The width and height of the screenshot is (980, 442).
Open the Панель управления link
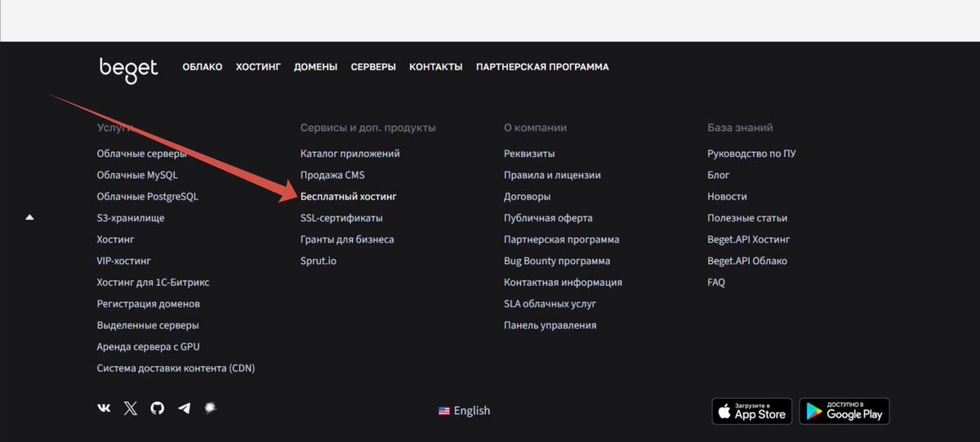[550, 325]
